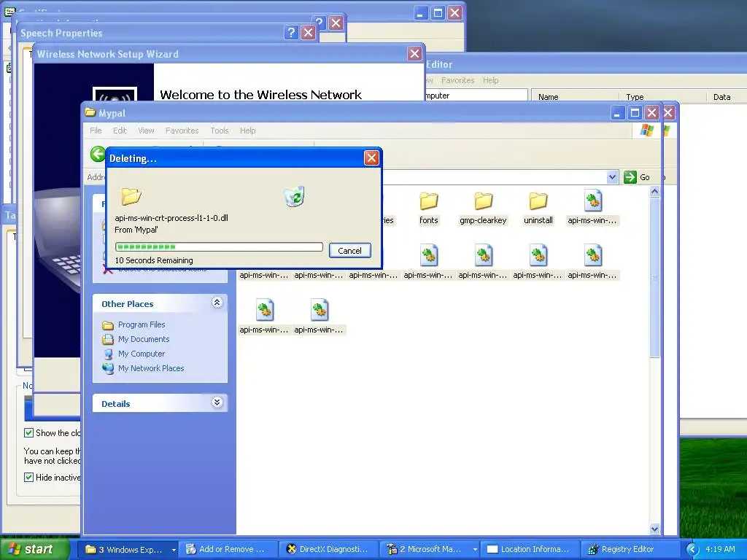Click scroll up arrow in Mypal file list
Screen dimensions: 747x560
(x=654, y=192)
